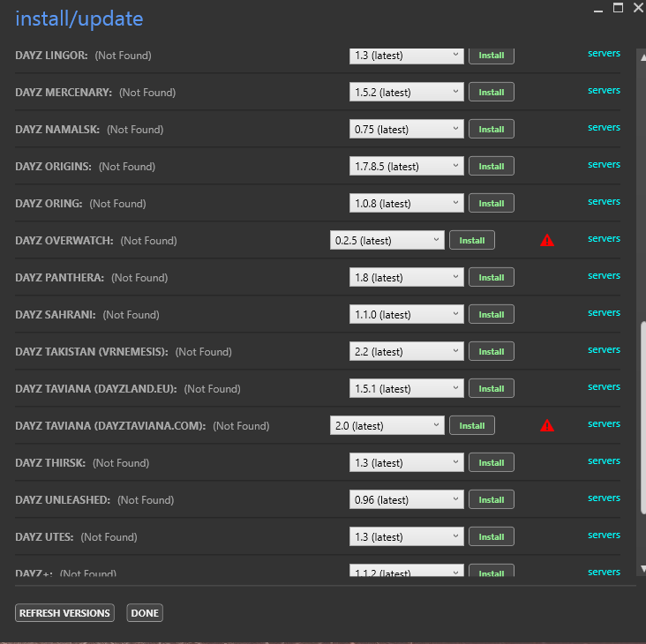
Task: Open servers link for DayZ Utes
Action: pyautogui.click(x=604, y=535)
